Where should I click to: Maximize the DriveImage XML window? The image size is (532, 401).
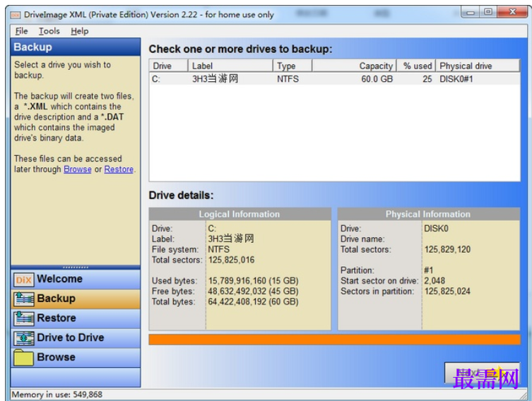488,13
